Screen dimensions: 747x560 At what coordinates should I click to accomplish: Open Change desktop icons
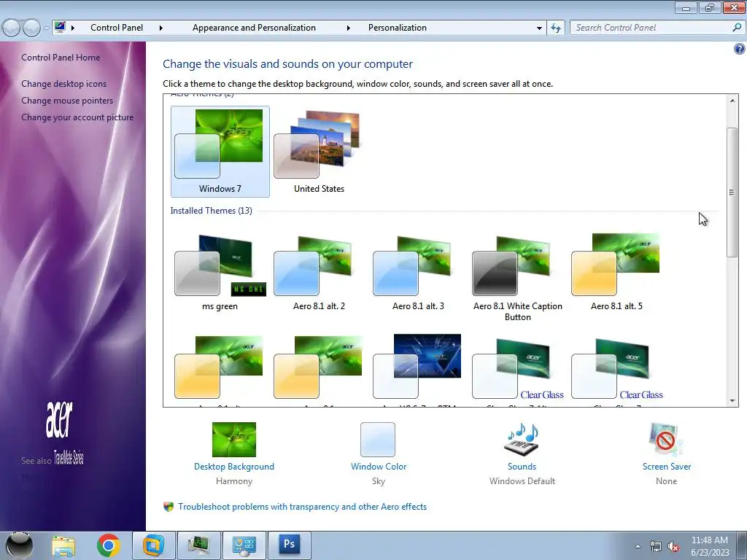pyautogui.click(x=64, y=84)
